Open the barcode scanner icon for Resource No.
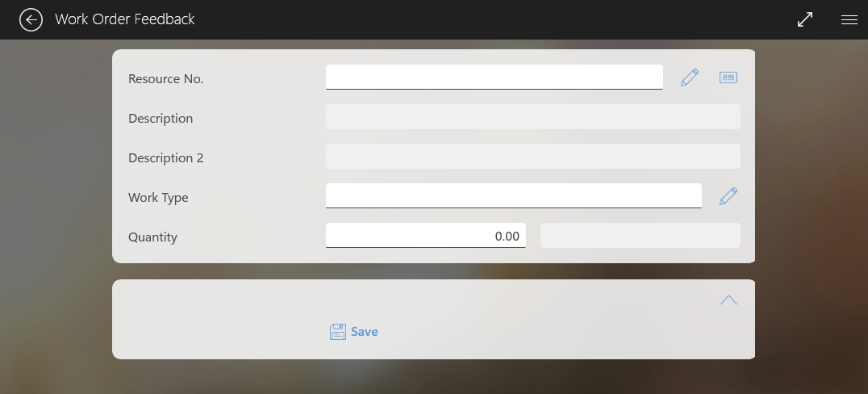Image resolution: width=868 pixels, height=394 pixels. point(728,78)
